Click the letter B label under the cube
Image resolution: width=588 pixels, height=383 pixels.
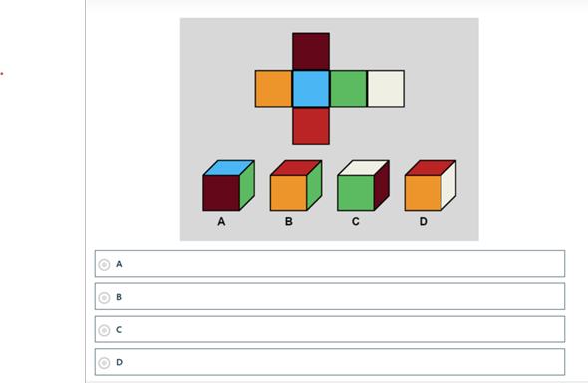(x=288, y=222)
